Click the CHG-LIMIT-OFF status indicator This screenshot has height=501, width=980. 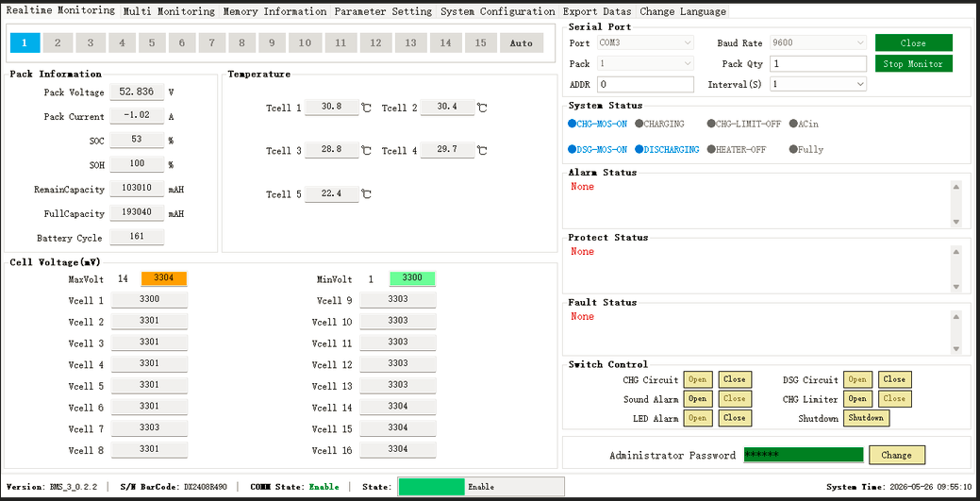click(744, 124)
